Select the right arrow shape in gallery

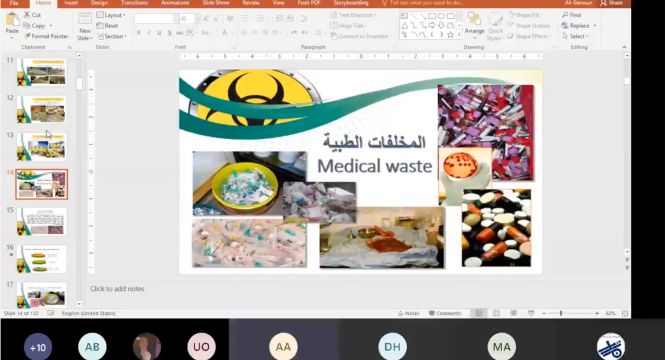pyautogui.click(x=432, y=25)
